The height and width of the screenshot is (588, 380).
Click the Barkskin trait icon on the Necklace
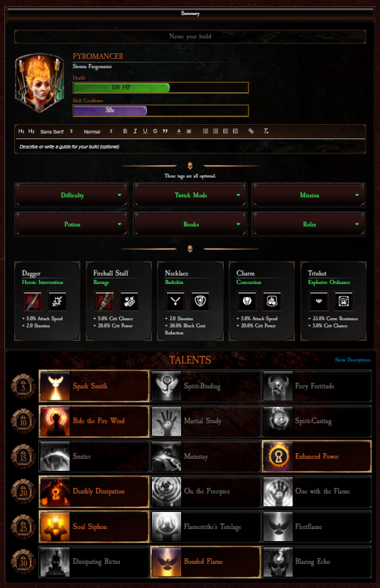click(x=200, y=301)
